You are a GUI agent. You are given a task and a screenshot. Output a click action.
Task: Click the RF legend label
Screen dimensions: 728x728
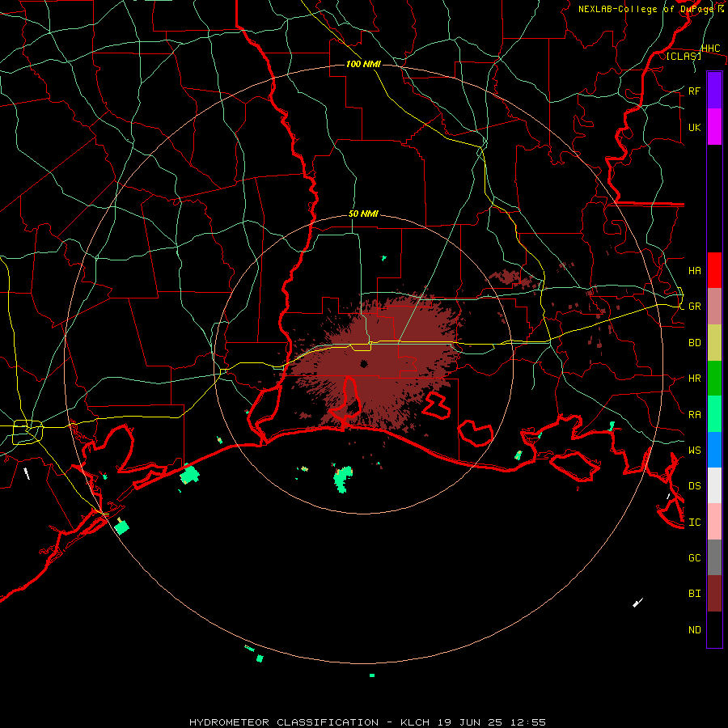[x=694, y=91]
